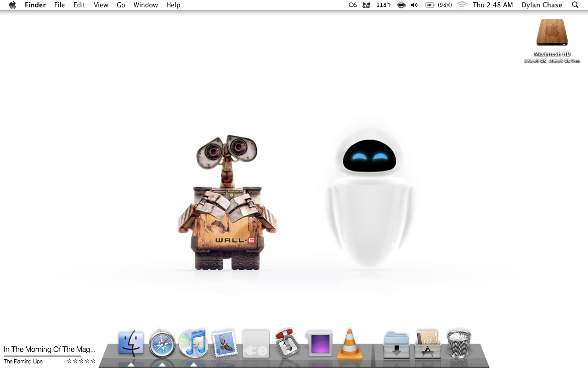Click the song title In The Morning Of The Mag...
Image resolution: width=588 pixels, height=368 pixels.
[50, 350]
